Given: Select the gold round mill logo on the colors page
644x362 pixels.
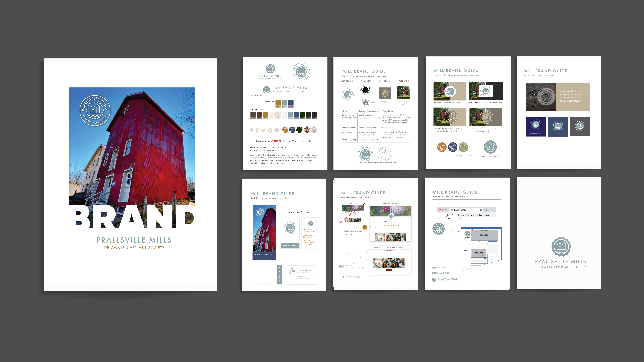Looking at the screenshot, I should (x=285, y=130).
